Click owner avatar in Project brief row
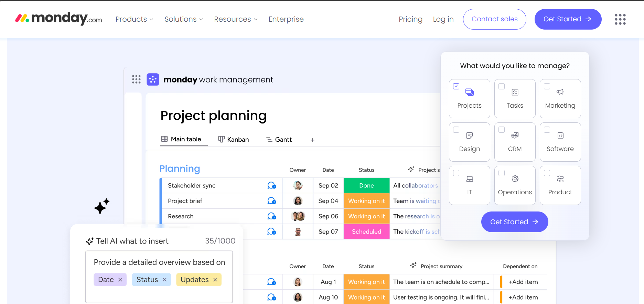 (298, 201)
